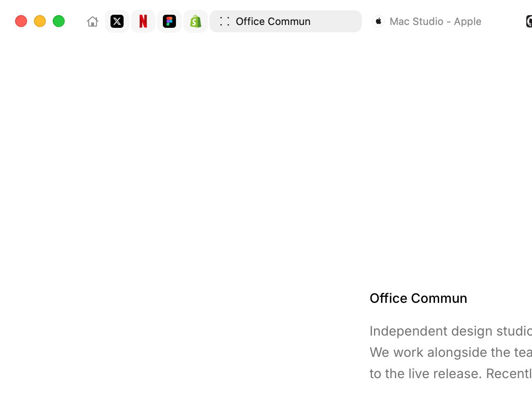Enter full screen with the green button
The height and width of the screenshot is (399, 532).
coord(59,21)
